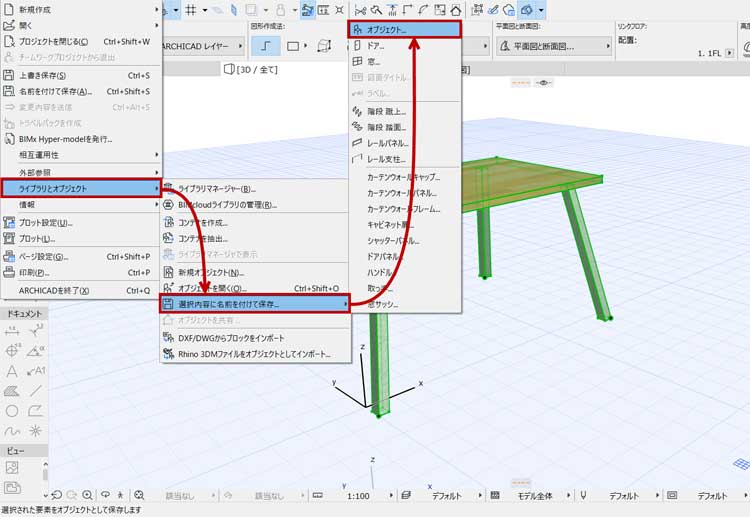Click the Undo arrow in bottom bar
Viewport: 750px width, 517px height.
[x=56, y=495]
